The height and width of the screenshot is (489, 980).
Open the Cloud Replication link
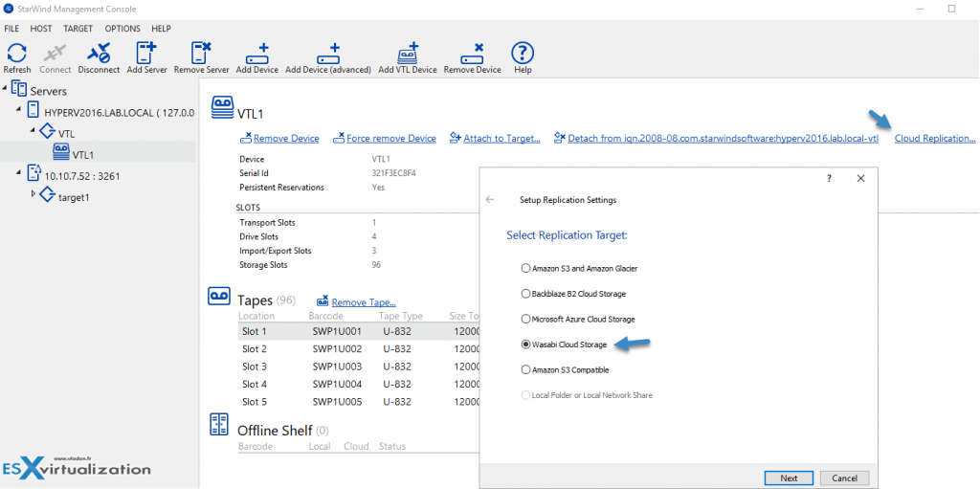934,139
